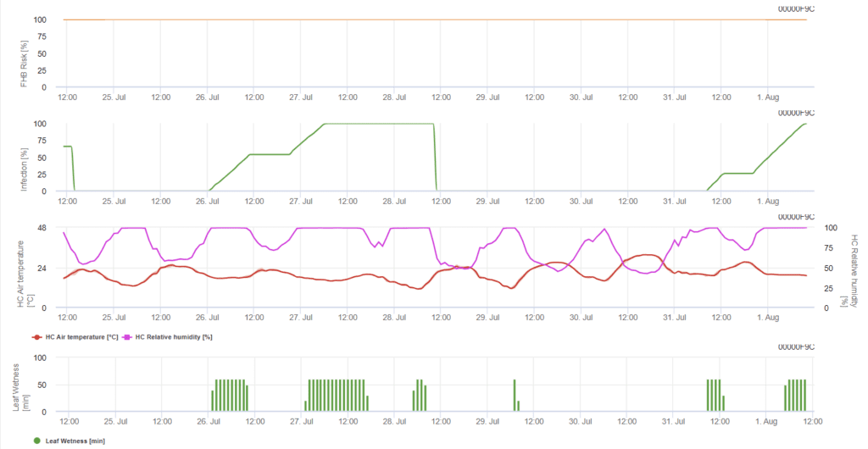Click the 25. Jul label on FHB Risk axis
The width and height of the screenshot is (868, 449).
pyautogui.click(x=114, y=97)
